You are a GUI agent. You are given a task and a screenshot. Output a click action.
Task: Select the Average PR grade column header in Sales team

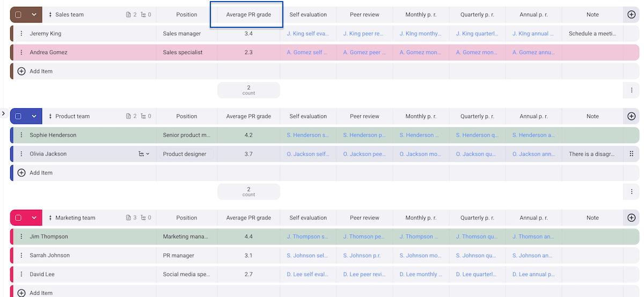pyautogui.click(x=248, y=14)
